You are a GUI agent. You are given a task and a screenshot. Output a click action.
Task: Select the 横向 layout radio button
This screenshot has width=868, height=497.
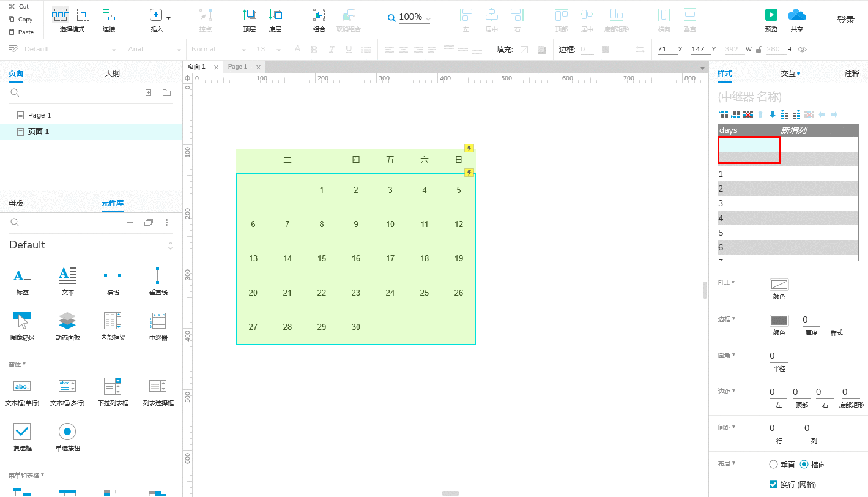(x=804, y=465)
